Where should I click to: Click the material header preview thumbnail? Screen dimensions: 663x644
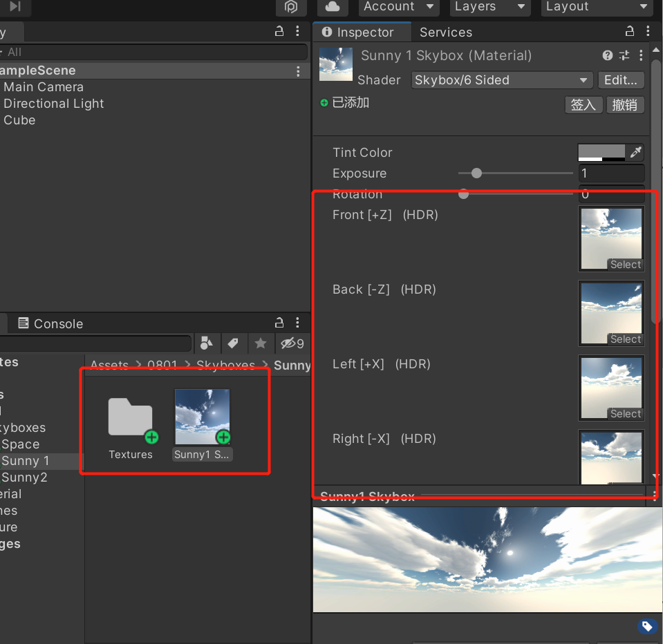click(x=336, y=64)
